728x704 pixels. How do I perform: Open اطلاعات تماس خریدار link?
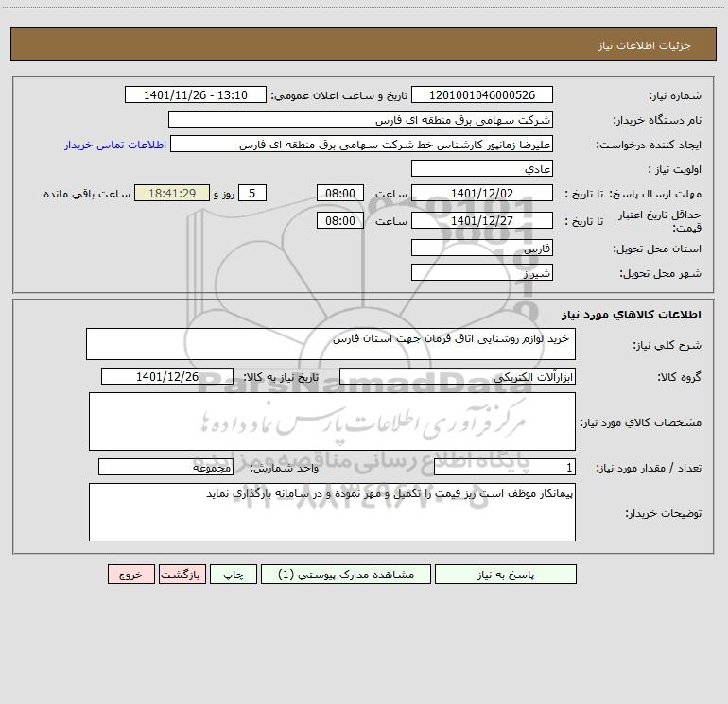click(115, 145)
